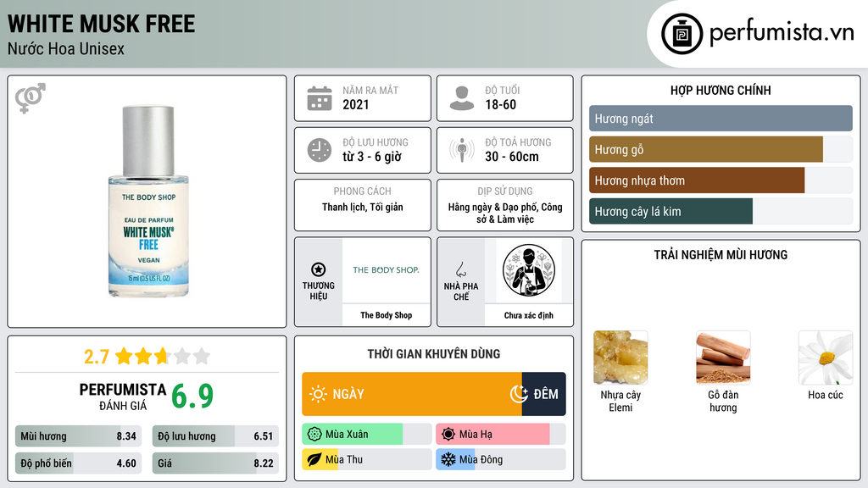Viewport: 868px width, 488px height.
Task: Open The Body Shop brand logo
Action: 386,270
